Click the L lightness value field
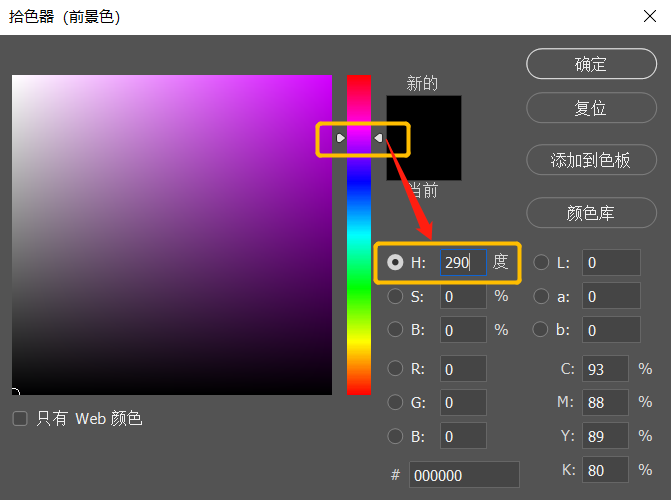Image resolution: width=671 pixels, height=500 pixels. tap(612, 262)
